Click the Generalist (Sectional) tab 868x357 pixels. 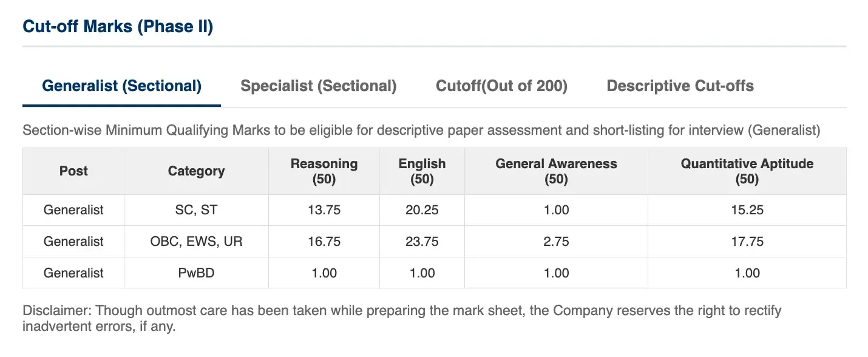click(121, 86)
